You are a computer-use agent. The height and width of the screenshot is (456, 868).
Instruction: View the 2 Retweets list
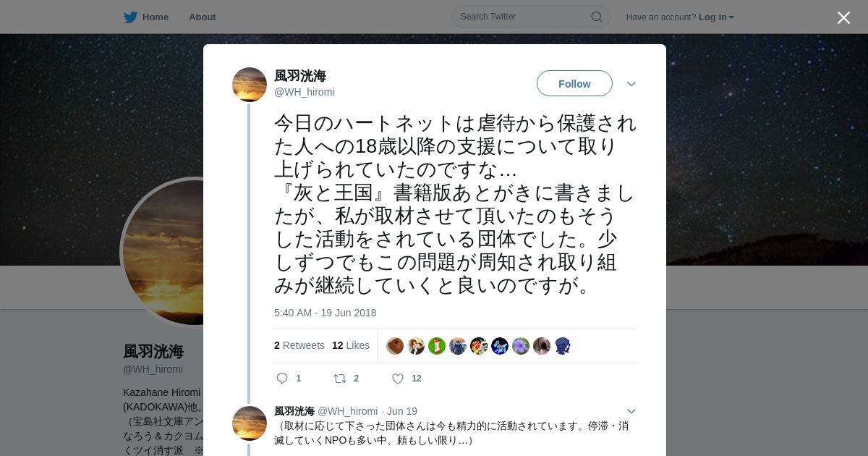[x=299, y=345]
